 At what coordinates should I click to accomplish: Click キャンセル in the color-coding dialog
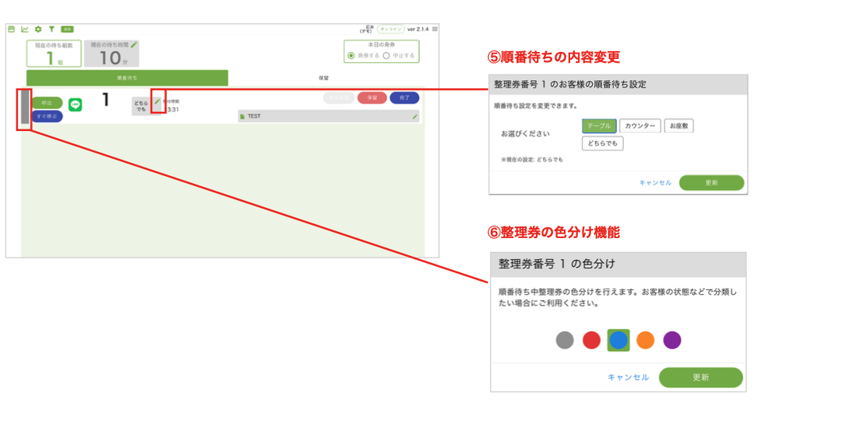coord(628,378)
